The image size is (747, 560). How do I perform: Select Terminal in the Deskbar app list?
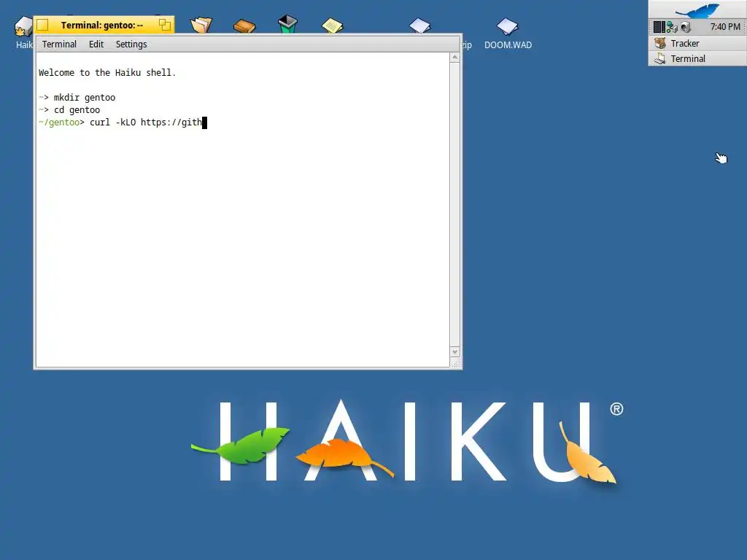click(x=697, y=58)
